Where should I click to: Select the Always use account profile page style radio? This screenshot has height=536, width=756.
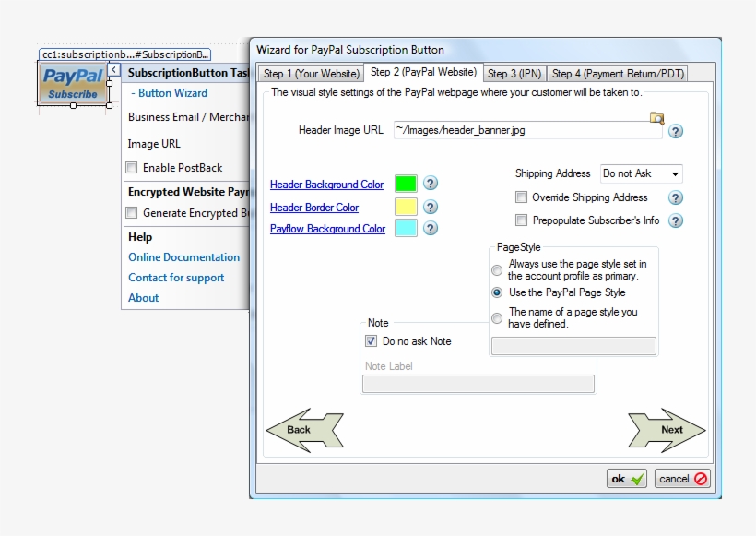point(496,268)
